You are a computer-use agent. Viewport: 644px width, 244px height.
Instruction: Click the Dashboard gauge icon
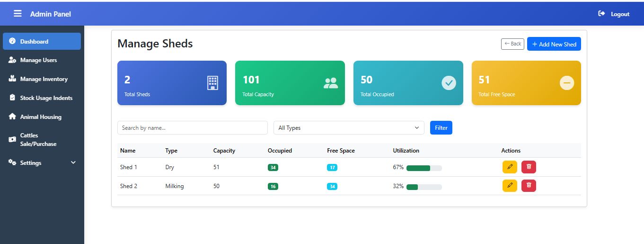12,41
